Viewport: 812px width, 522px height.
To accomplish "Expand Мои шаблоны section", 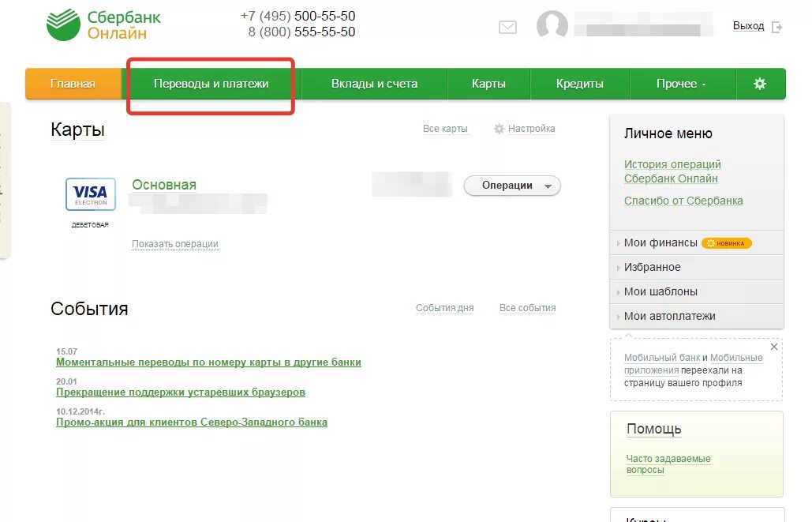I will tap(697, 291).
